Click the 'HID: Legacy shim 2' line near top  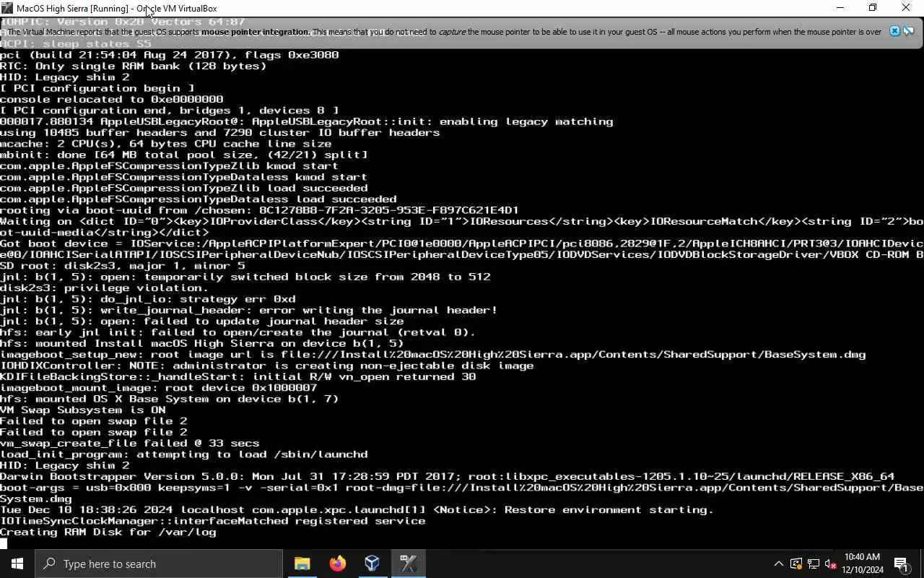click(x=65, y=77)
